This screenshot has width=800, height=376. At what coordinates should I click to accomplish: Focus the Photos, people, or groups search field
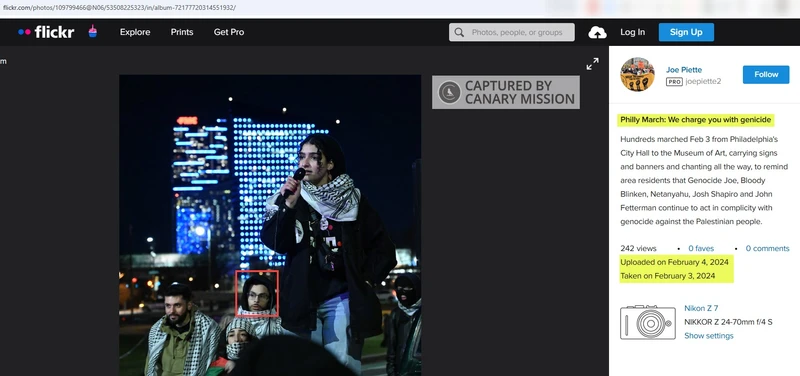(512, 32)
